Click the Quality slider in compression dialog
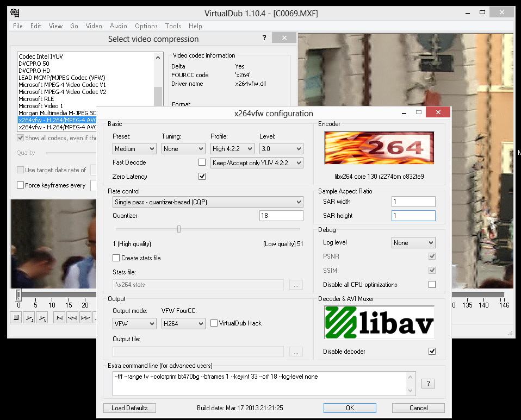Screen dimensions: 521x420 pos(71,153)
